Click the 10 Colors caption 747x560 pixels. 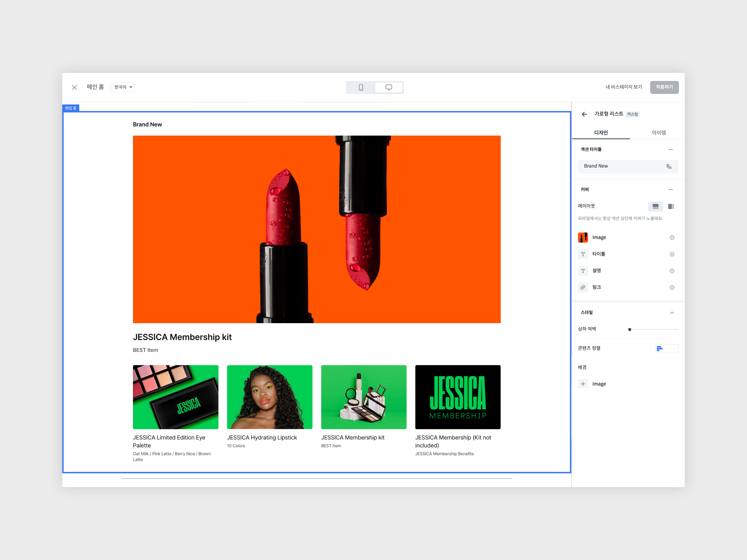coord(236,446)
